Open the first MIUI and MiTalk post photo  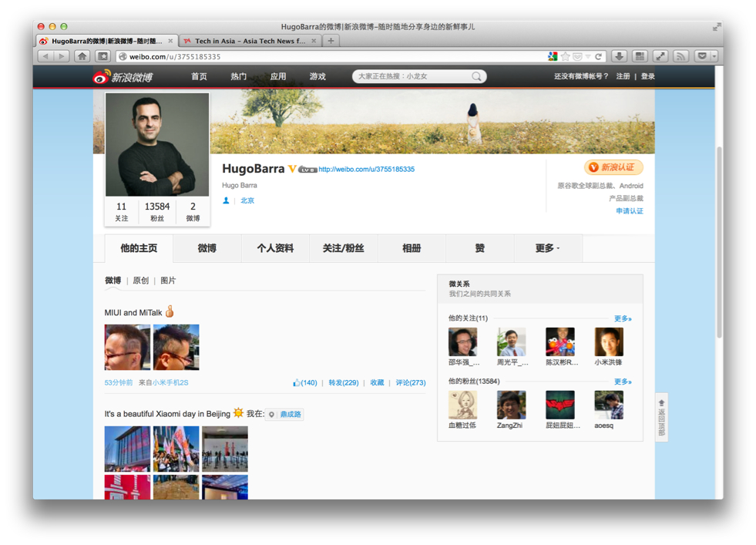tap(127, 347)
